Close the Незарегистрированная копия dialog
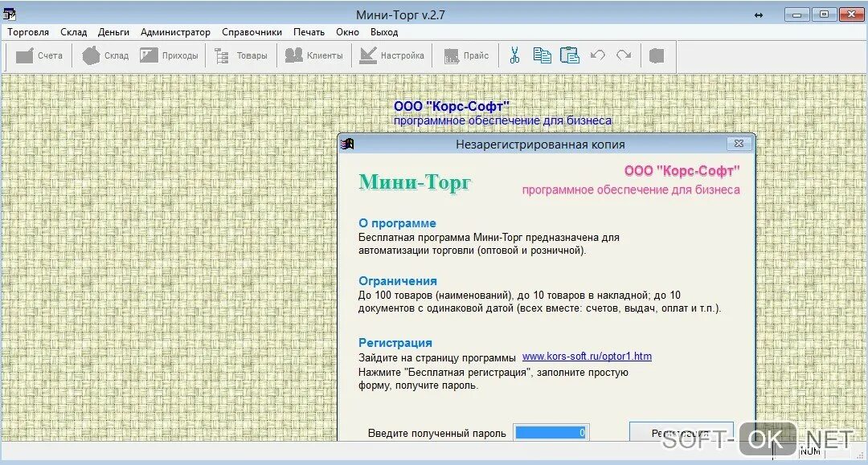 [739, 144]
